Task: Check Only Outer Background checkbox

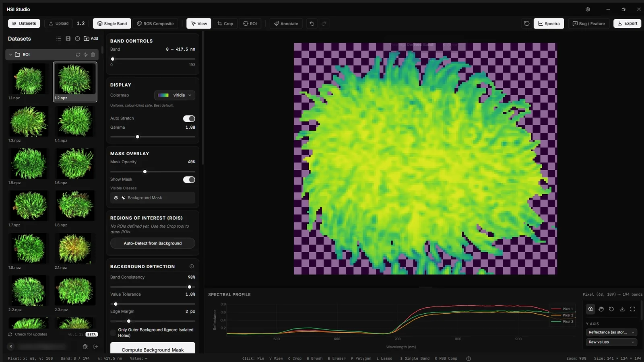Action: 113,333
